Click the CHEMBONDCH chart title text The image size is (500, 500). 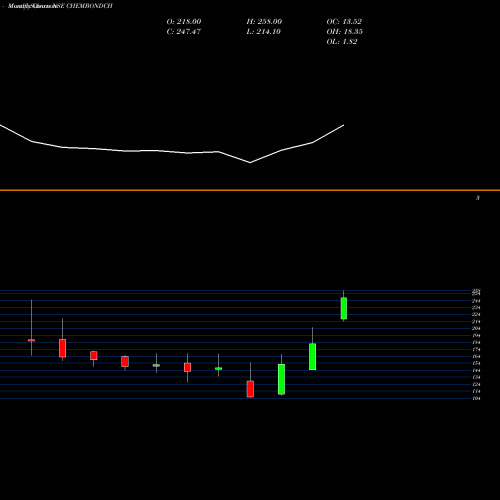coord(89,6)
